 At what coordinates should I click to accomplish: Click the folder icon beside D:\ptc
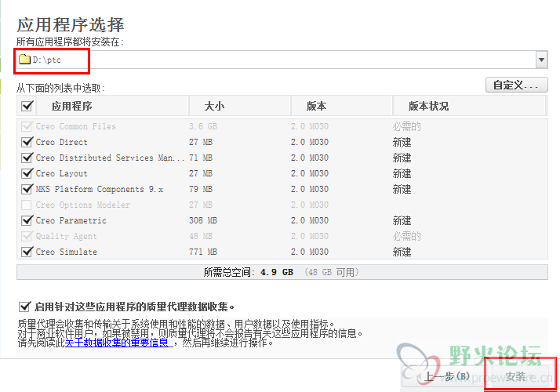pyautogui.click(x=24, y=60)
